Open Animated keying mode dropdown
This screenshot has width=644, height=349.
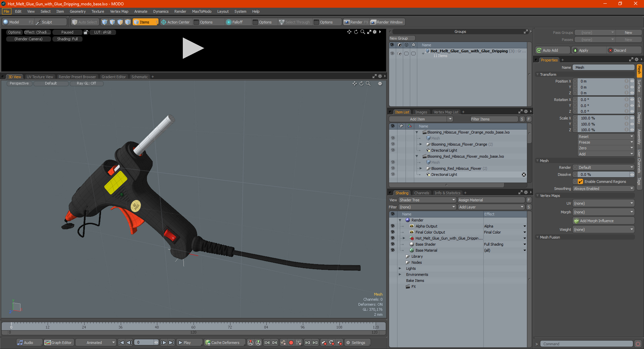pos(96,343)
